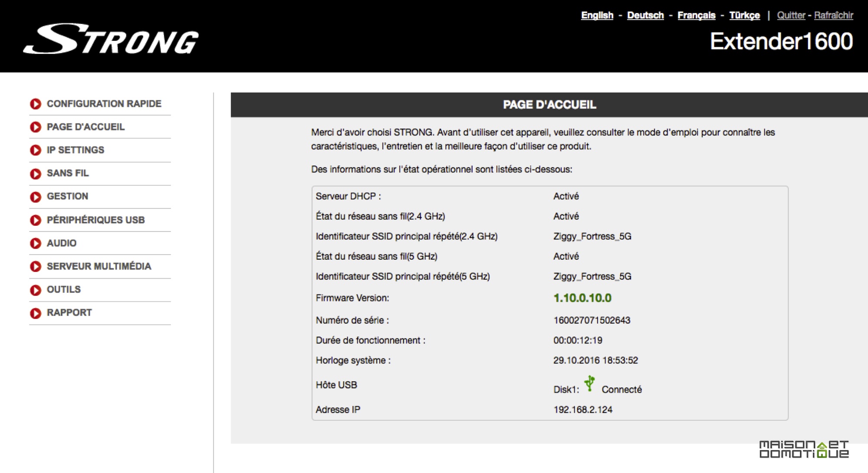Click the Numéro de série label
This screenshot has width=868, height=473.
[x=352, y=321]
